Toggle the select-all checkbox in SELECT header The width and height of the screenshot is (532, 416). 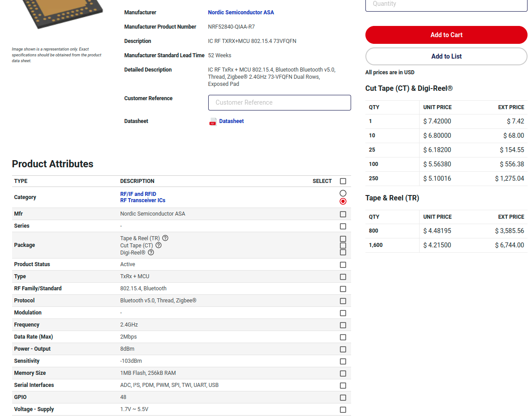tap(343, 181)
